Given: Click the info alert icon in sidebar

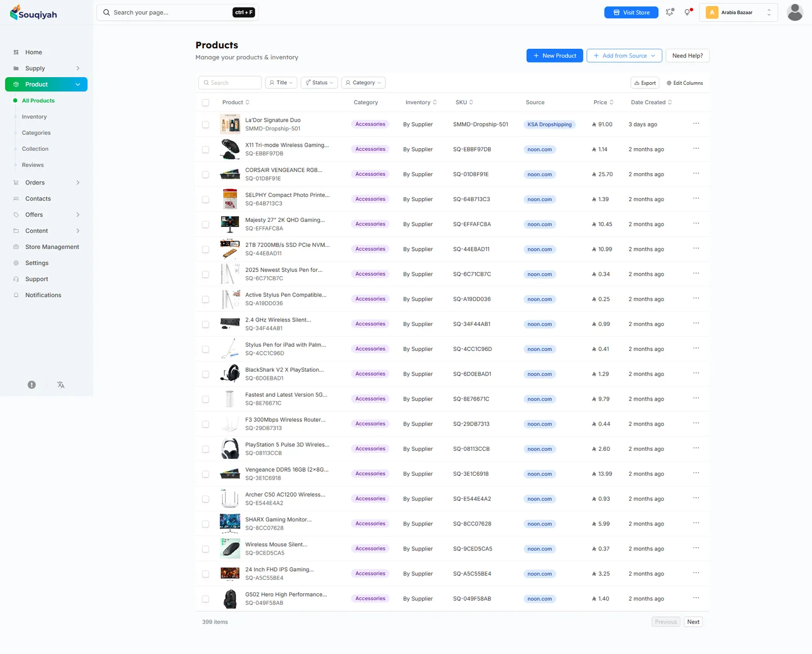Looking at the screenshot, I should 31,385.
